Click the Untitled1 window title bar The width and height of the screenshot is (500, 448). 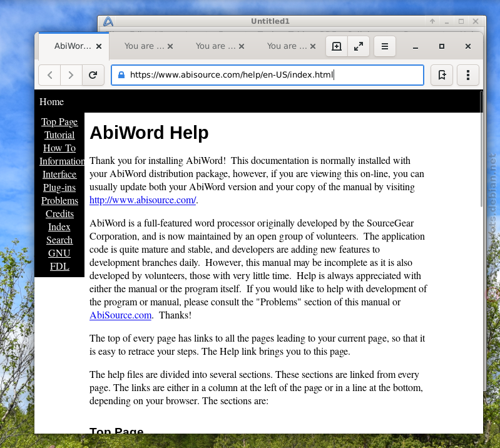270,21
